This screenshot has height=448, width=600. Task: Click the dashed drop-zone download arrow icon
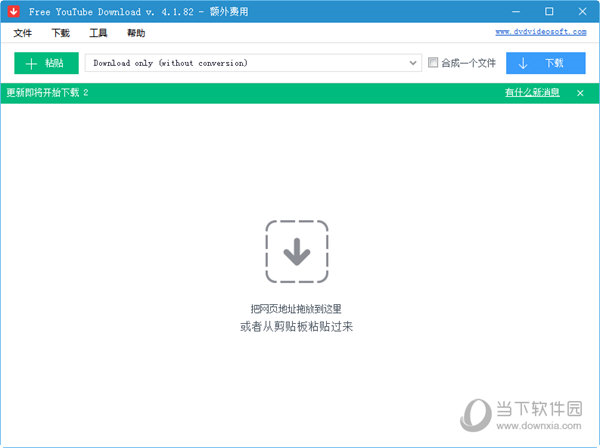point(297,251)
